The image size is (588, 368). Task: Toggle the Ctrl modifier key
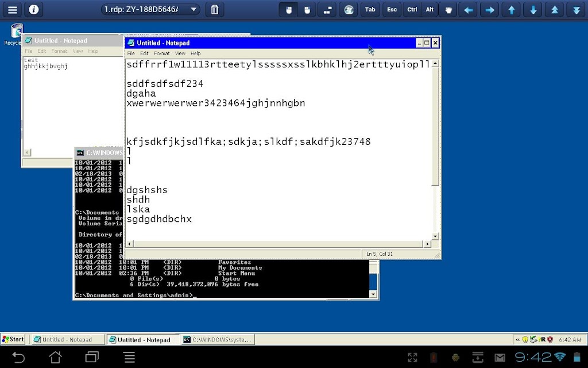pos(412,10)
